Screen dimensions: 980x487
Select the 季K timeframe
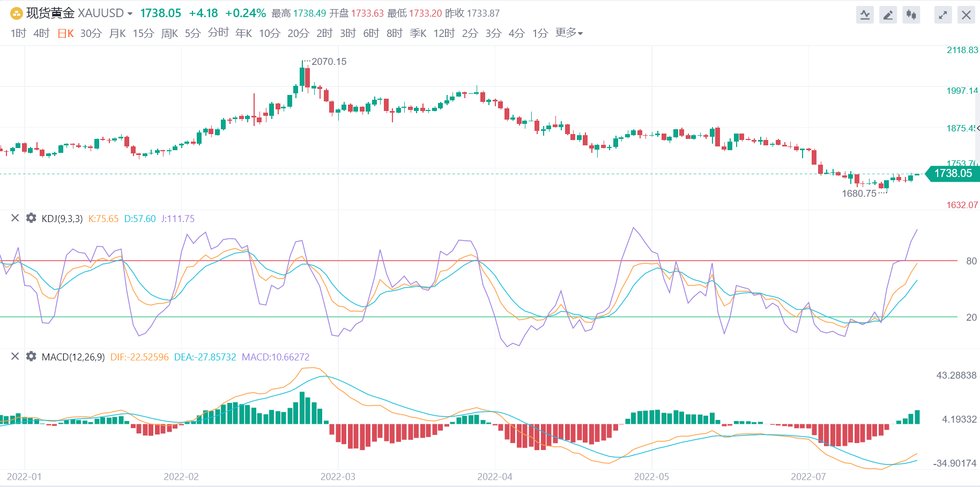[418, 33]
